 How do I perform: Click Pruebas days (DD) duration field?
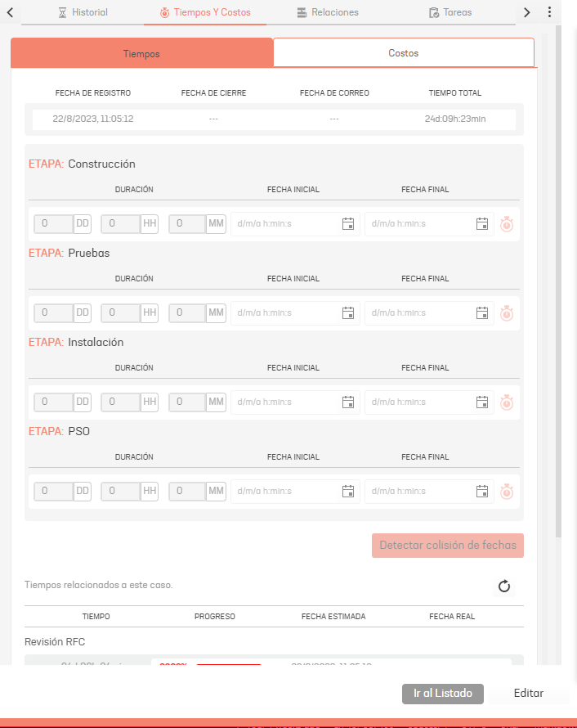(54, 313)
